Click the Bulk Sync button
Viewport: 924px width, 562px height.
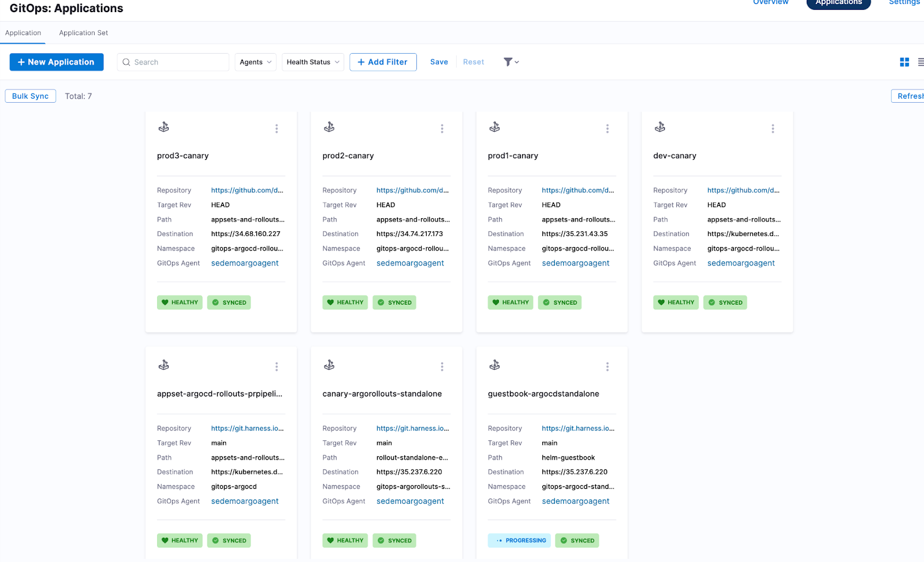coord(31,96)
